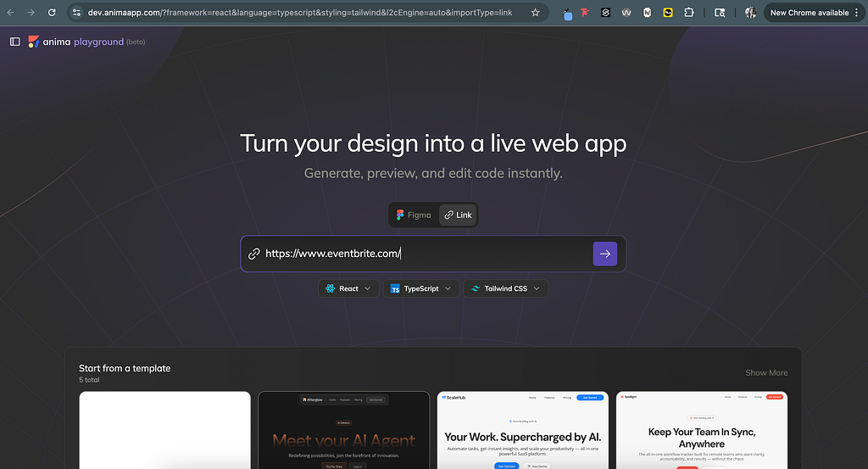
Task: Choose the Keep Your Team In Sync template
Action: (701, 430)
